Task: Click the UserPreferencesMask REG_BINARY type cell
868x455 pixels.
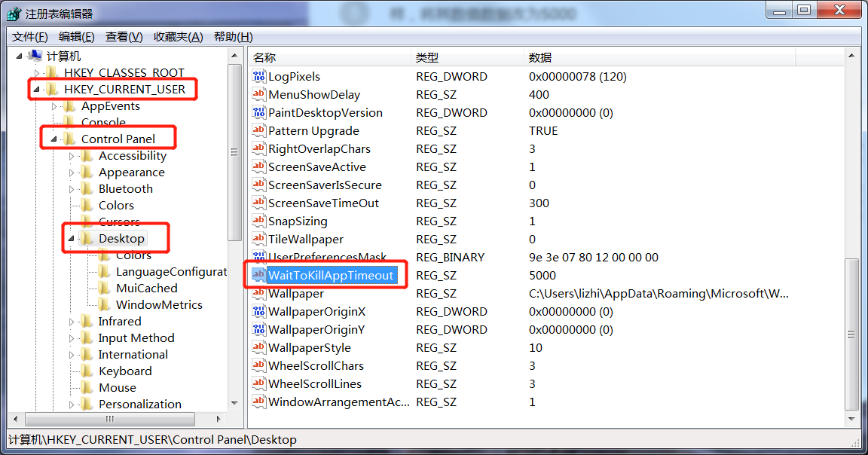Action: (x=451, y=258)
